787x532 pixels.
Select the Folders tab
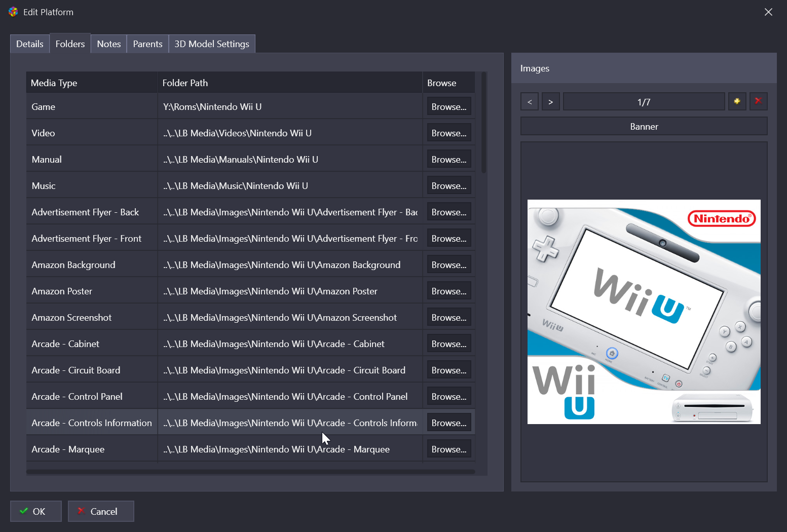click(x=70, y=44)
